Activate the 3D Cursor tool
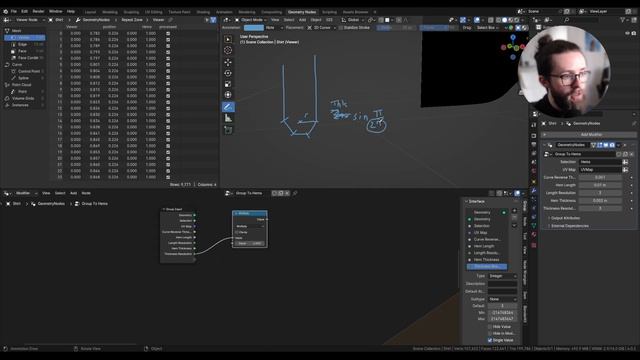 coord(228,50)
